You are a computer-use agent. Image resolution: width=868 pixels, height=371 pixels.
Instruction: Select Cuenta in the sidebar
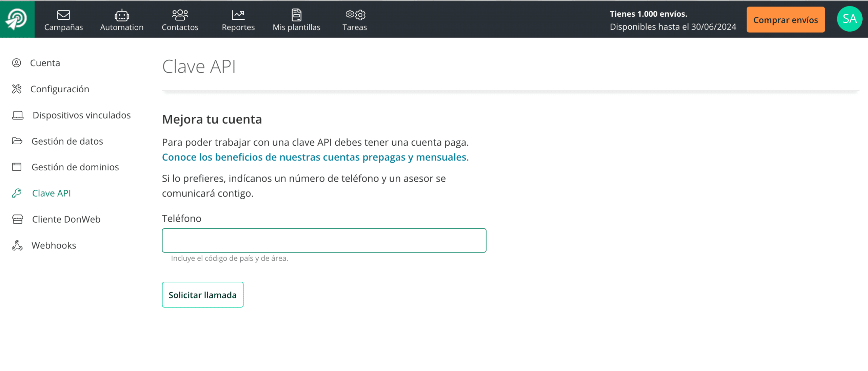(45, 63)
